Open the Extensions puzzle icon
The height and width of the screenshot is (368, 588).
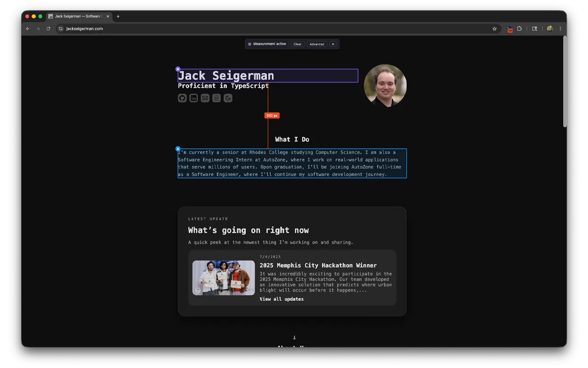(519, 29)
